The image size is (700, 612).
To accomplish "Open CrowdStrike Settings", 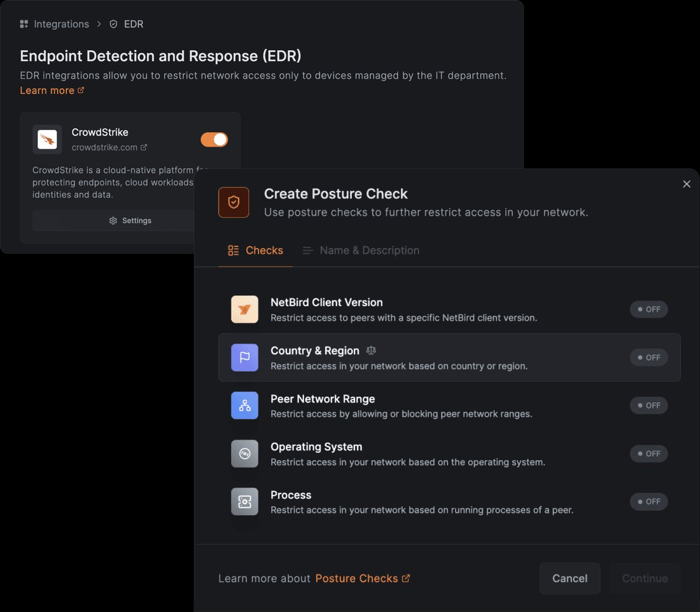I will point(130,221).
